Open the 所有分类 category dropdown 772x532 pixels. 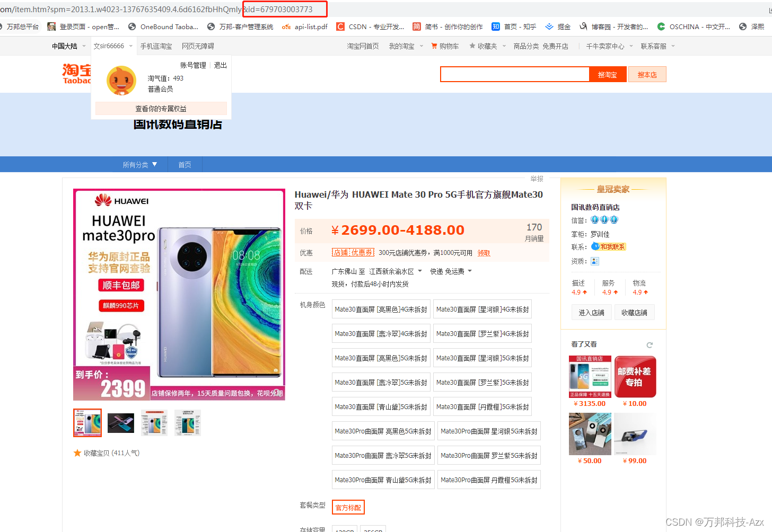(140, 165)
